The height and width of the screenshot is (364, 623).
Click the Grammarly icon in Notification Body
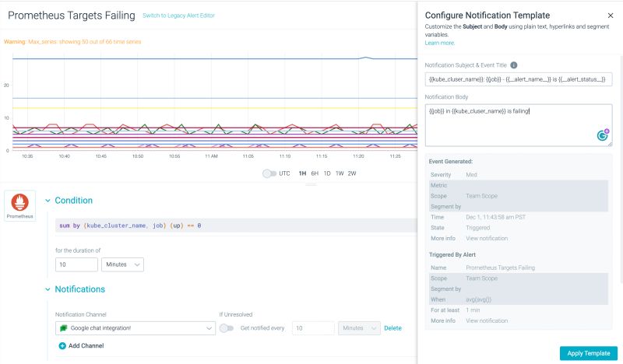point(603,135)
